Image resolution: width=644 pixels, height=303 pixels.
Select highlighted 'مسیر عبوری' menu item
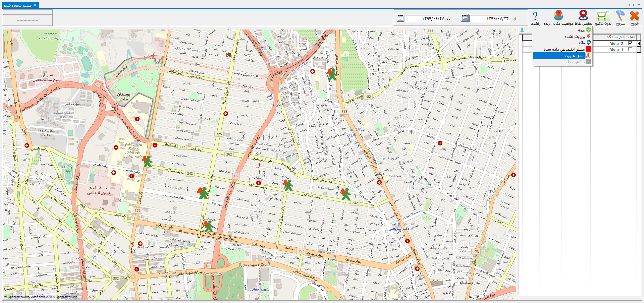(x=575, y=56)
